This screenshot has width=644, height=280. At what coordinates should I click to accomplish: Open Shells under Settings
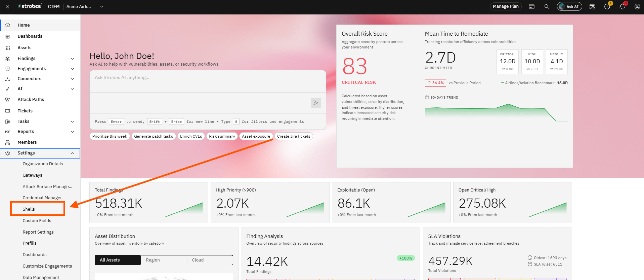tap(29, 209)
